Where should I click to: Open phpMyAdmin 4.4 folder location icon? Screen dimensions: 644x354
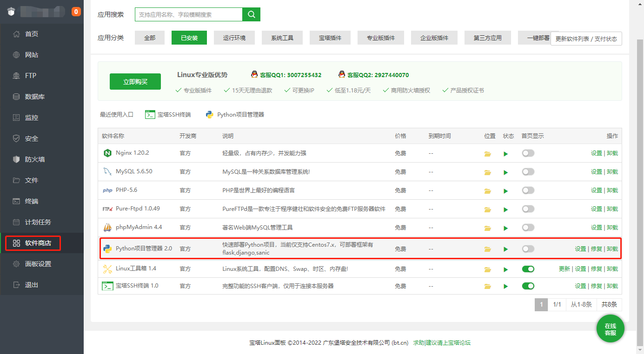[487, 228]
